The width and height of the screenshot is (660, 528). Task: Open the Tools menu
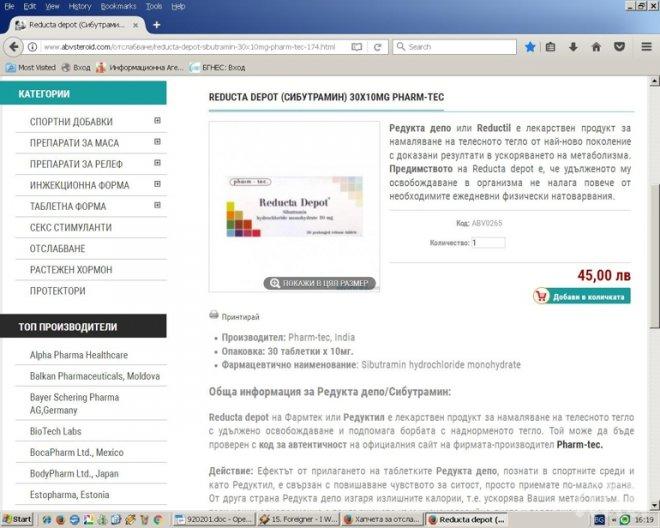[154, 6]
